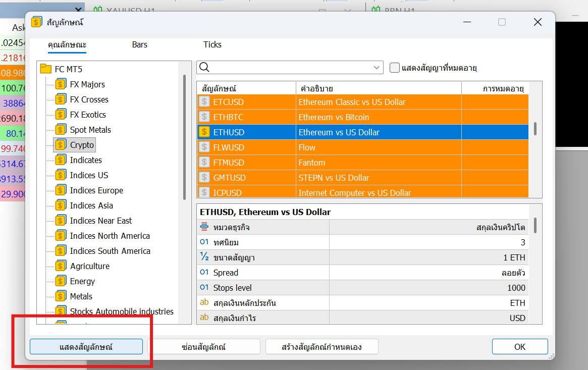
Task: Click the Indices South America group icon
Action: (61, 251)
